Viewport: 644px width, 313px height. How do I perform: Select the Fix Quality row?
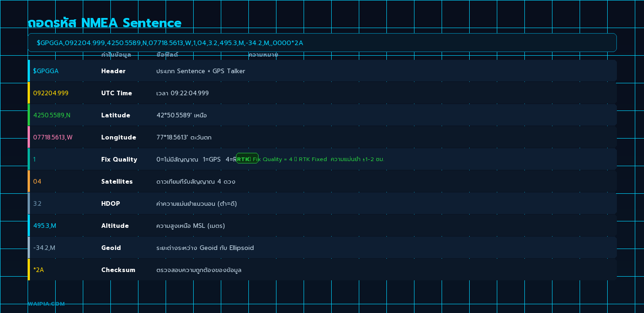[322, 159]
